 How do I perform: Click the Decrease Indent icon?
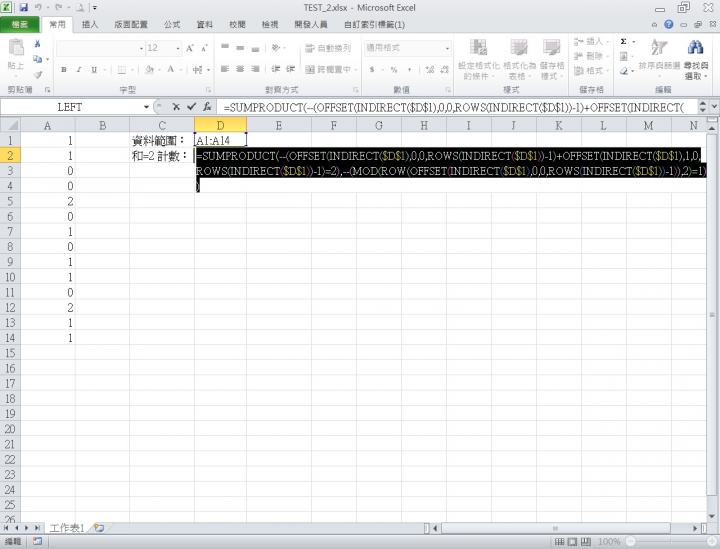pos(276,69)
